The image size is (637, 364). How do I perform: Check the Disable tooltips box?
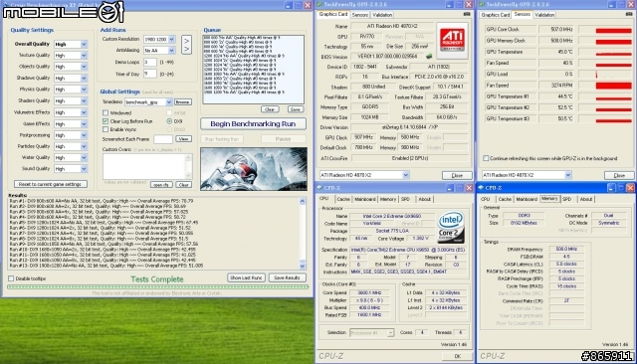pos(11,278)
